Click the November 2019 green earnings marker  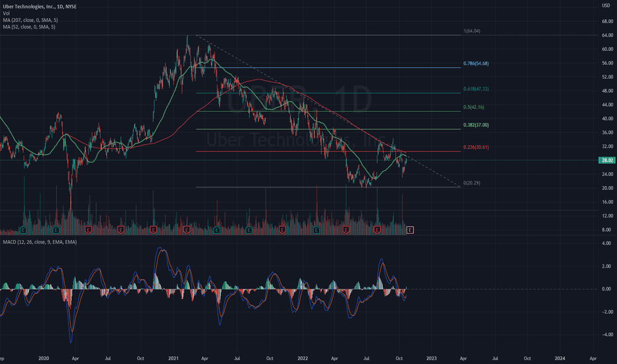(23, 230)
